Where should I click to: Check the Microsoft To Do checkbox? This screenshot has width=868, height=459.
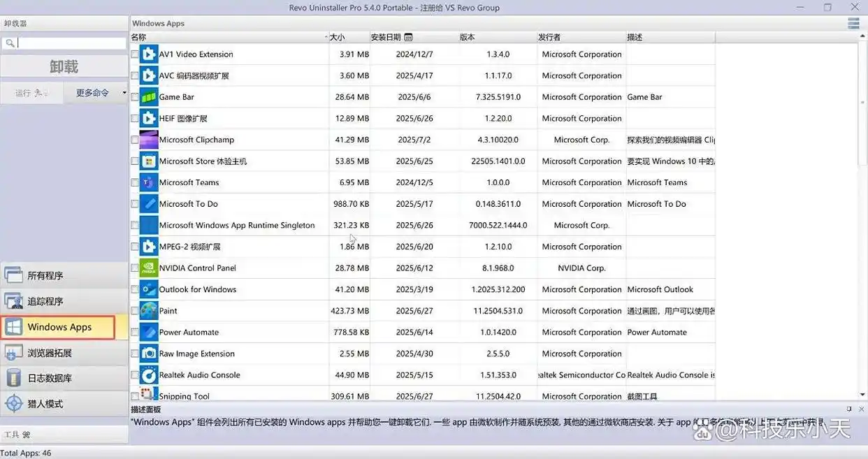tap(135, 204)
